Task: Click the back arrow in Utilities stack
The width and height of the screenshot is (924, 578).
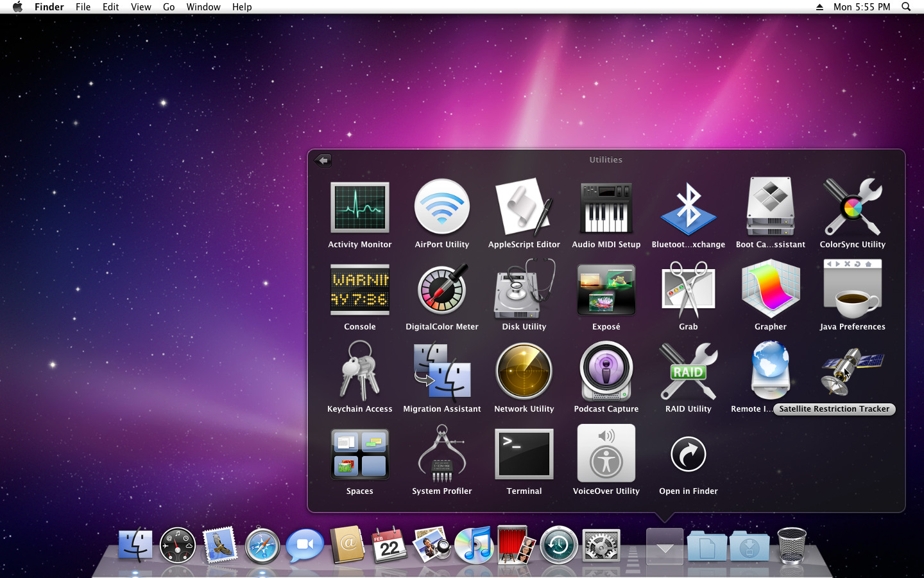Action: pyautogui.click(x=323, y=160)
